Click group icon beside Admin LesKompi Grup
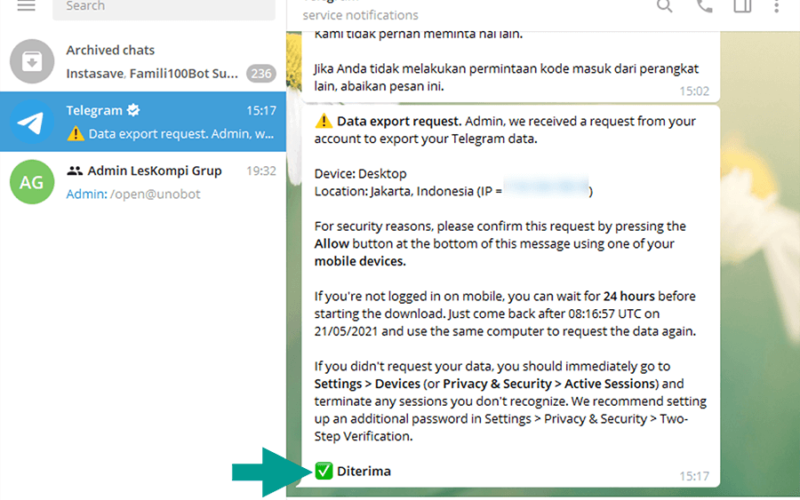Screen dimensions: 800x500 tap(74, 171)
